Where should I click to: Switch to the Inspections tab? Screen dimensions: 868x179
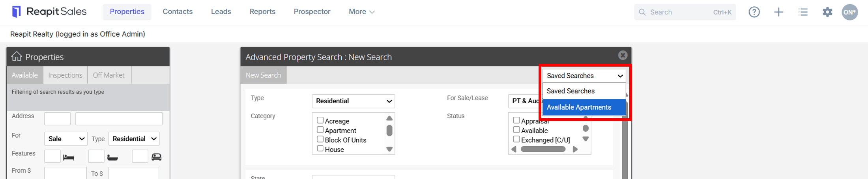[65, 75]
